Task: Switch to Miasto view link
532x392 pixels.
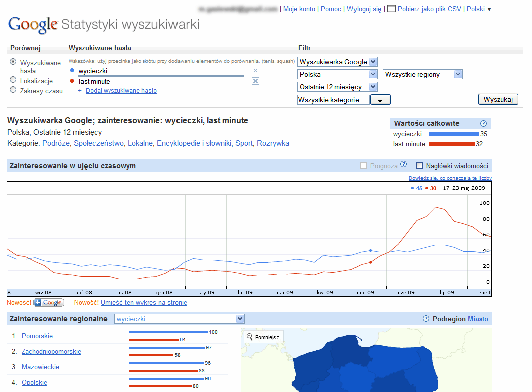Action: tap(478, 319)
